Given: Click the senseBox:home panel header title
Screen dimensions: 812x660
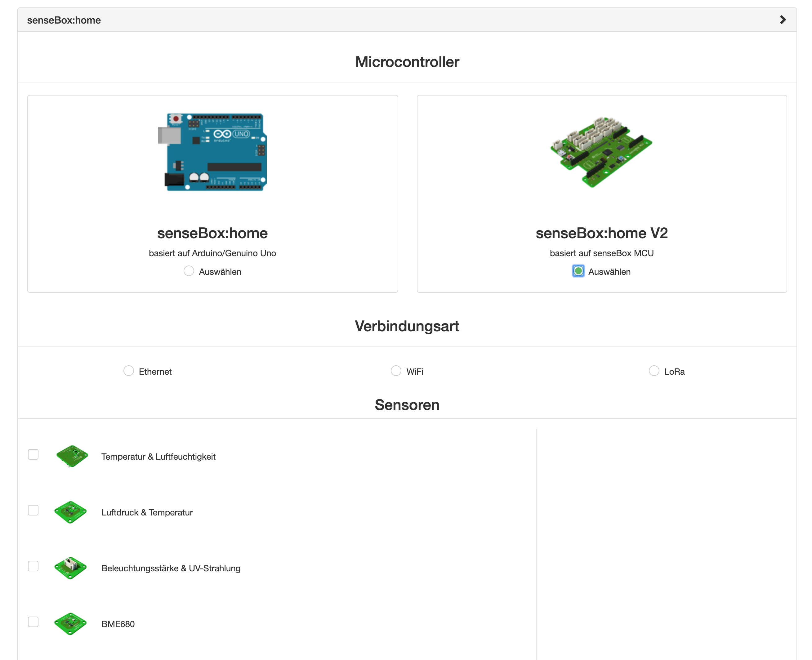Looking at the screenshot, I should point(64,20).
